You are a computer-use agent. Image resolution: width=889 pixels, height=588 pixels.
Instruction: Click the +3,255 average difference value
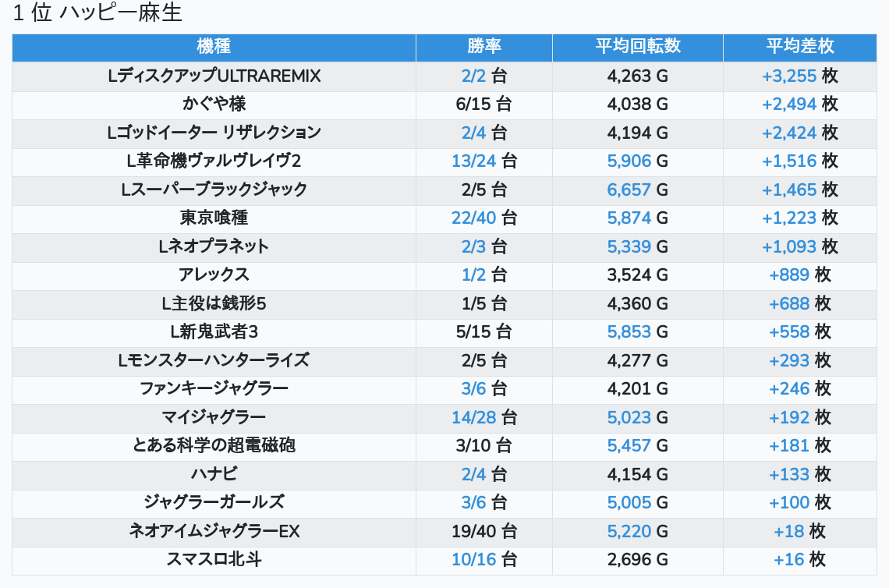[x=788, y=76]
